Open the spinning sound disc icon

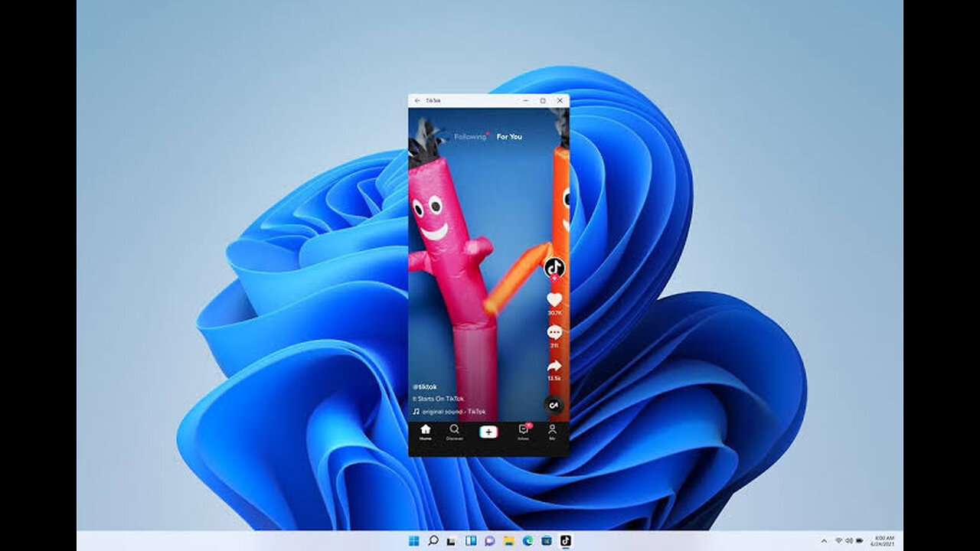(554, 406)
